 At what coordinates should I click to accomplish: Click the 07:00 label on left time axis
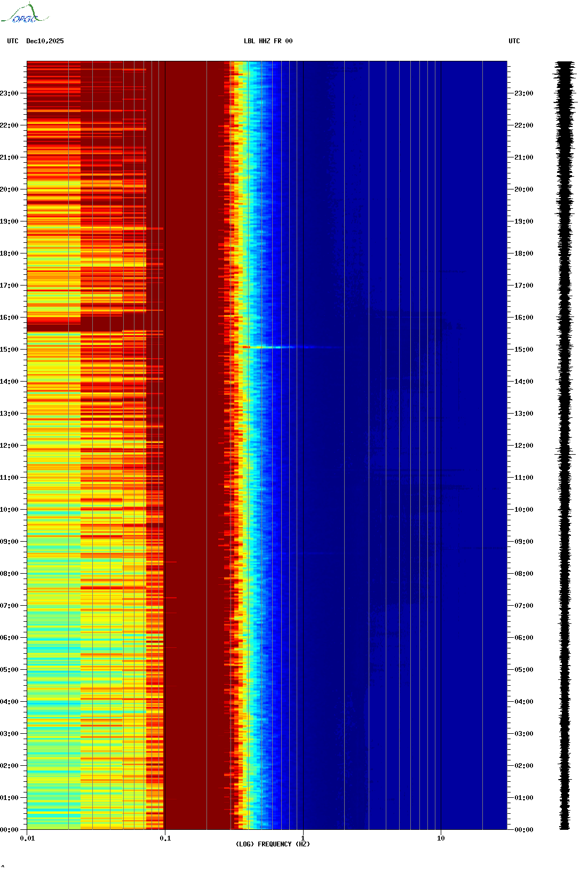9,606
